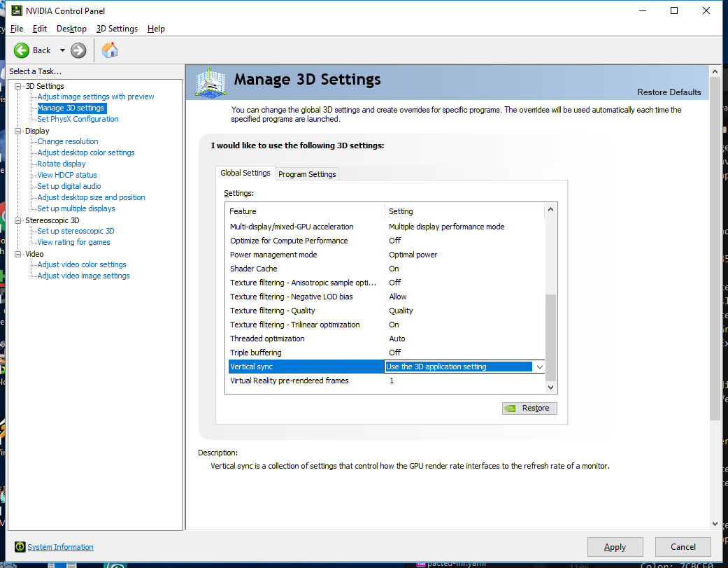Viewport: 728px width, 568px height.
Task: Click the Video tree label
Action: coord(34,254)
